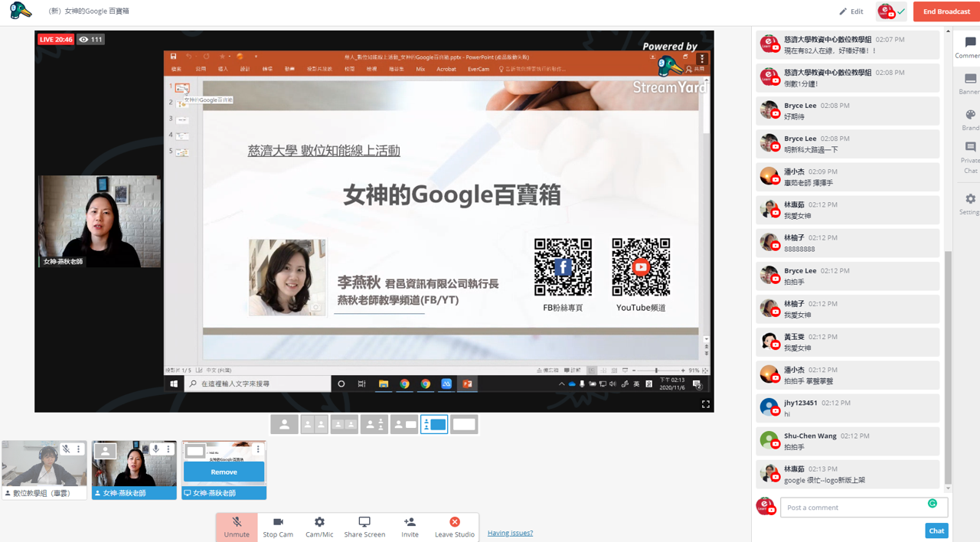Open the Having issues? link
This screenshot has height=542, width=980.
point(510,533)
